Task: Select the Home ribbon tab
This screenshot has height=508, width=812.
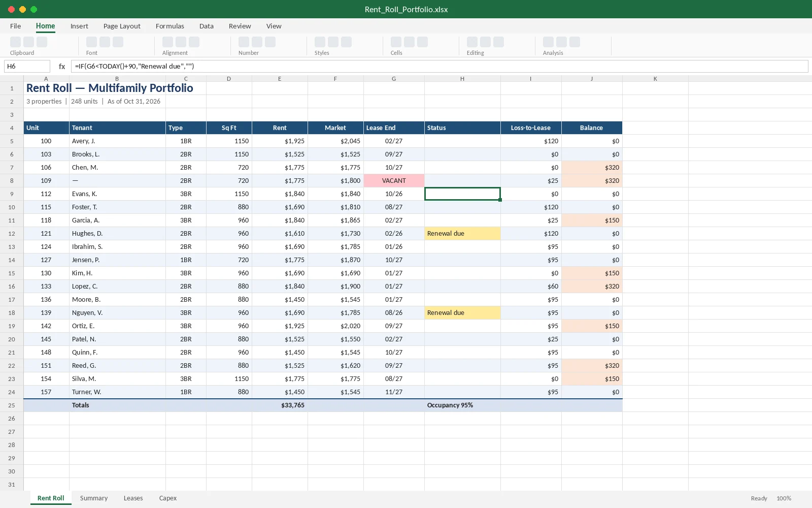Action: point(46,26)
